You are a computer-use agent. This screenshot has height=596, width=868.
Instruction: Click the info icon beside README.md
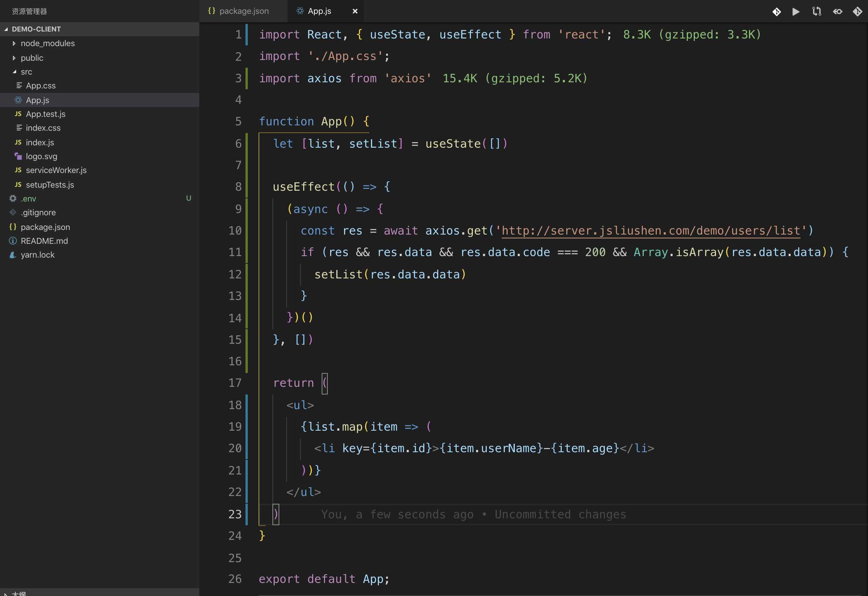click(13, 241)
